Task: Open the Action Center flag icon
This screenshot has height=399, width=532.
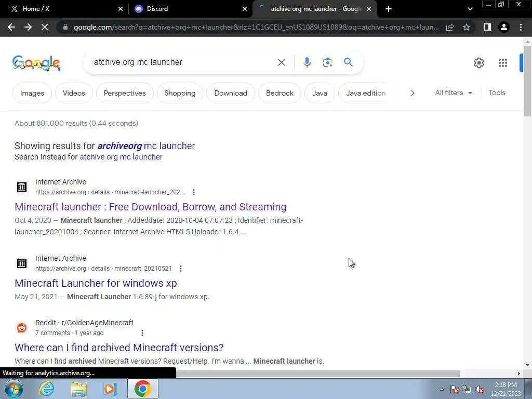Action: (455, 390)
